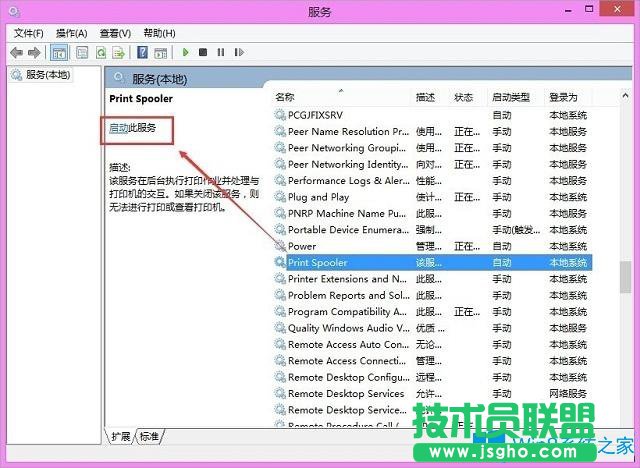Select the Quality Windows Audio V... service

(433, 328)
